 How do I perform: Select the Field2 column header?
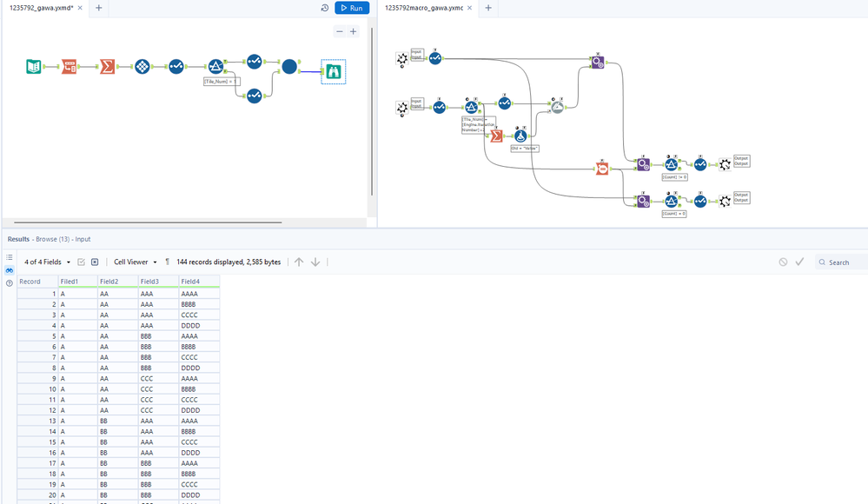coord(118,282)
